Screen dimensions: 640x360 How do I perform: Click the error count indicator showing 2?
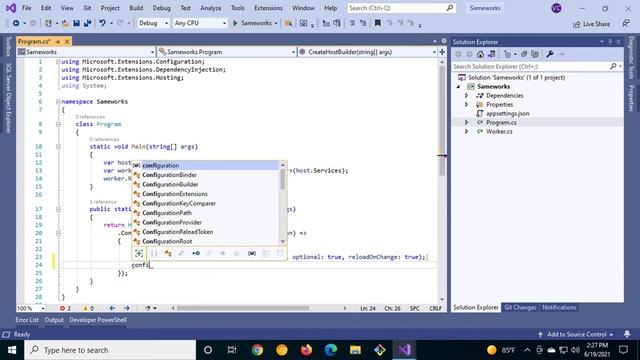click(x=65, y=308)
